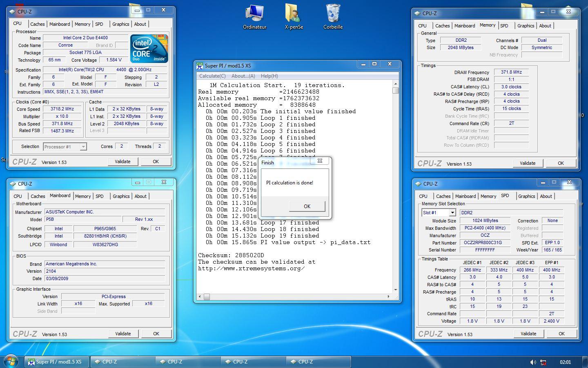Click the Core Voltage 1.584 V value
Screen dimensions: 588x368
pyautogui.click(x=114, y=60)
